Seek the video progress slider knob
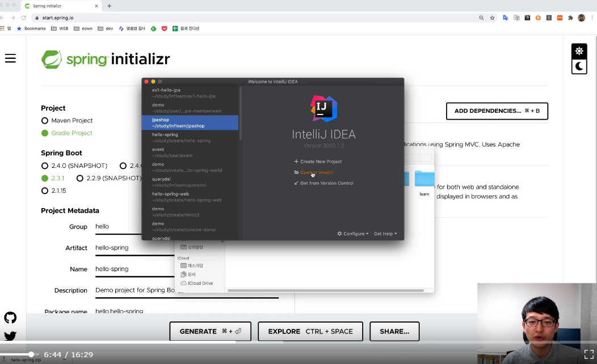 click(x=31, y=354)
